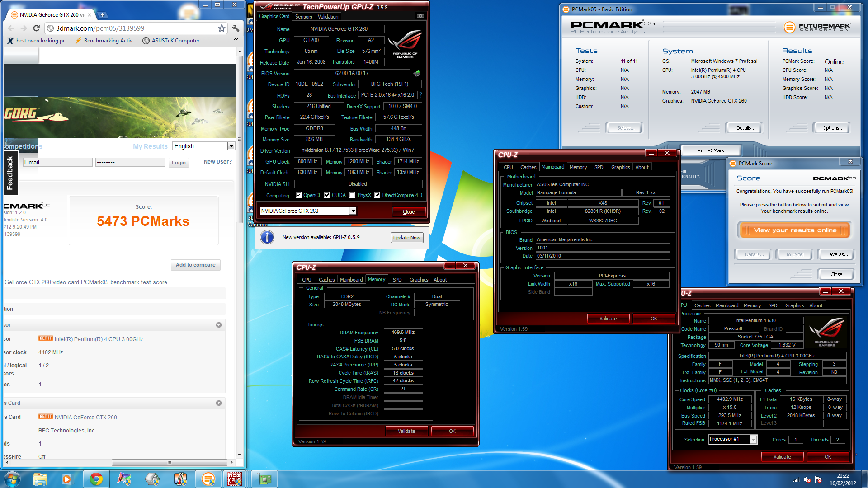Toggle the CUDA checkbox in GPU-Z

coord(327,195)
